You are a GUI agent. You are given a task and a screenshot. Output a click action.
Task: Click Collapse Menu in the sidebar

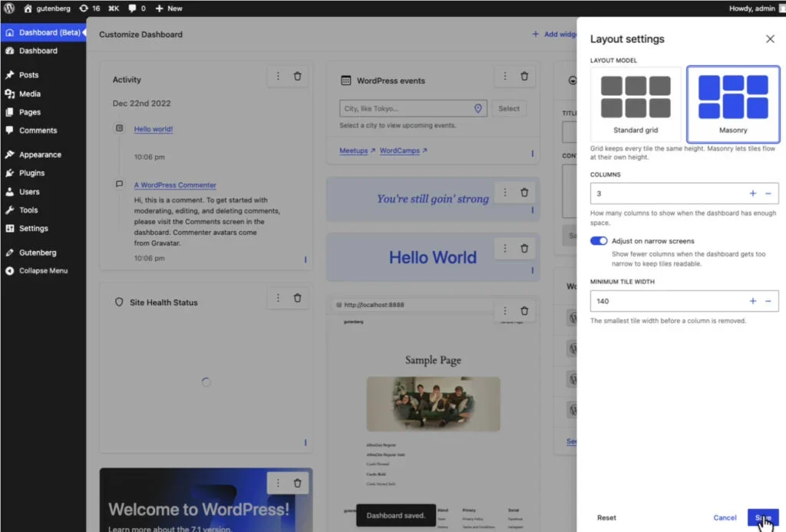coord(43,271)
